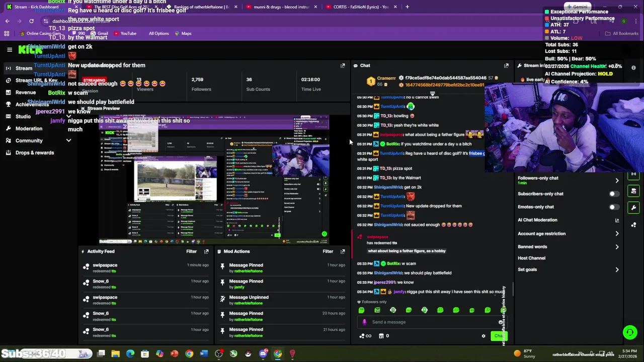This screenshot has height=362, width=644.
Task: Click swipaspace redeemed tts, 1 minute ago
Action: tap(146, 268)
